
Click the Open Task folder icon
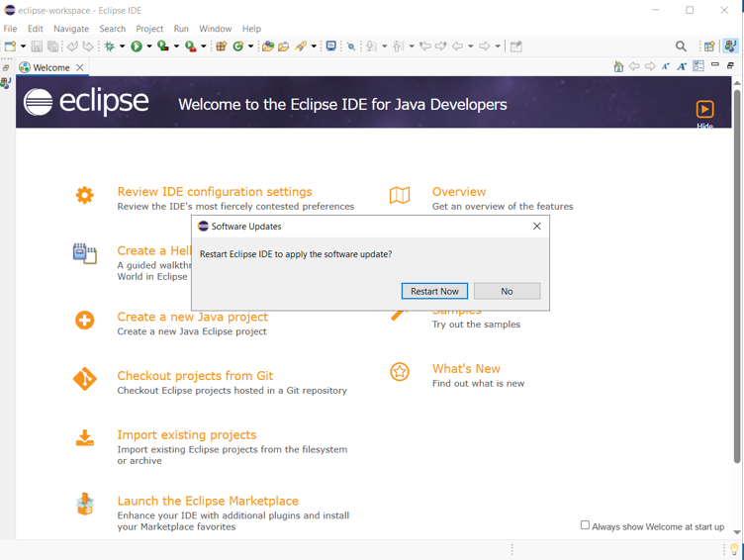[284, 47]
